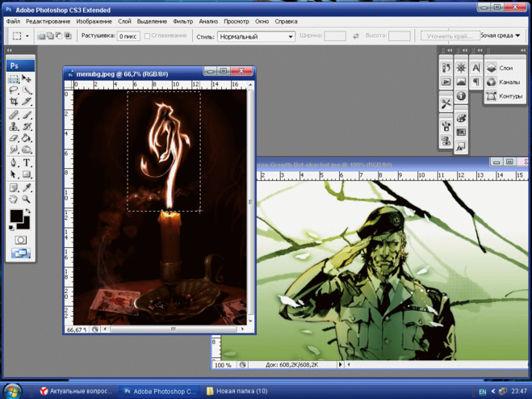Open the History panel icon
Image resolution: width=532 pixels, height=399 pixels.
click(x=446, y=68)
